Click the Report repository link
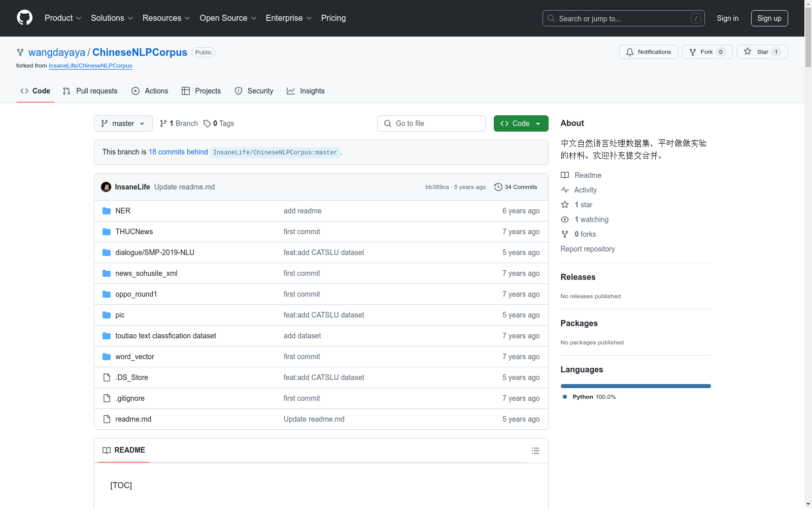 (x=588, y=249)
